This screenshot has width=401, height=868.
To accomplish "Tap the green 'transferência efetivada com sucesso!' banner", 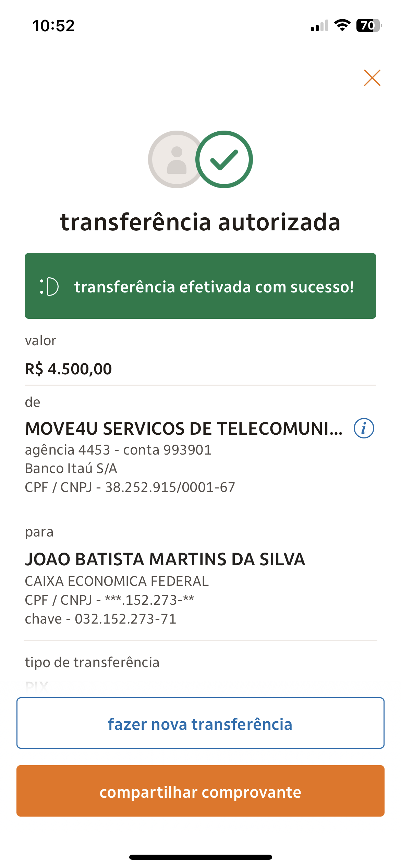I will tap(200, 286).
